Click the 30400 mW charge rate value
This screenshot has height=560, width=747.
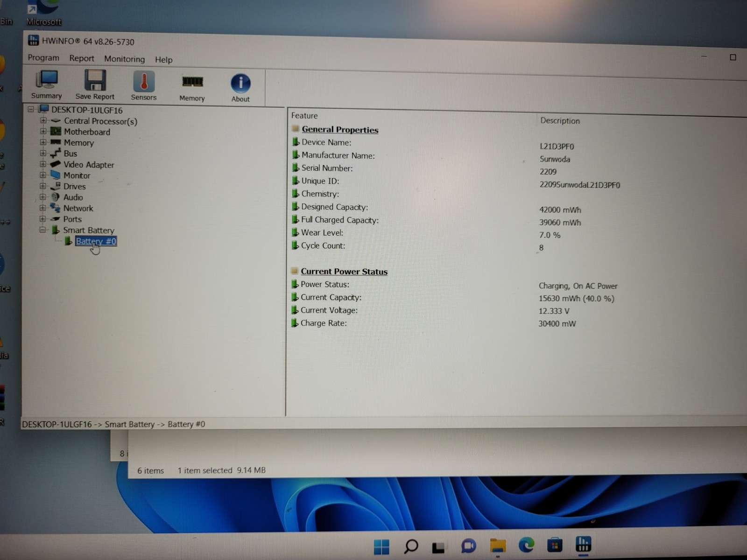click(x=557, y=323)
